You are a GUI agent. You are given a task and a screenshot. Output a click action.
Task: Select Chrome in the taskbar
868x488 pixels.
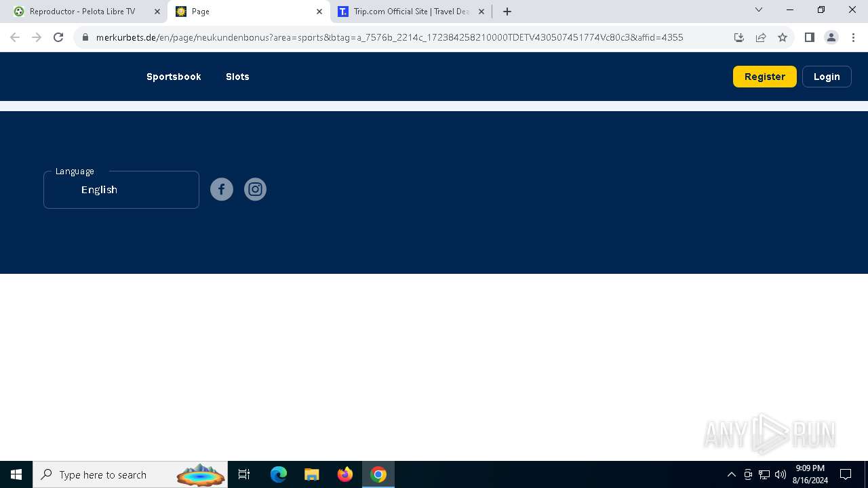(x=378, y=474)
